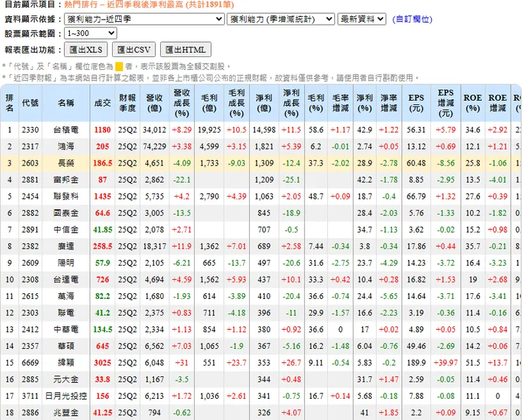The height and width of the screenshot is (420, 522).
Task: Open stock 日月光投控 name link
Action: [66, 396]
